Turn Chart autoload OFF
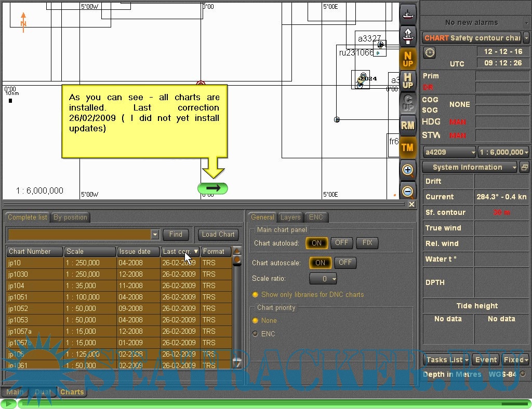The image size is (532, 409). tap(341, 243)
